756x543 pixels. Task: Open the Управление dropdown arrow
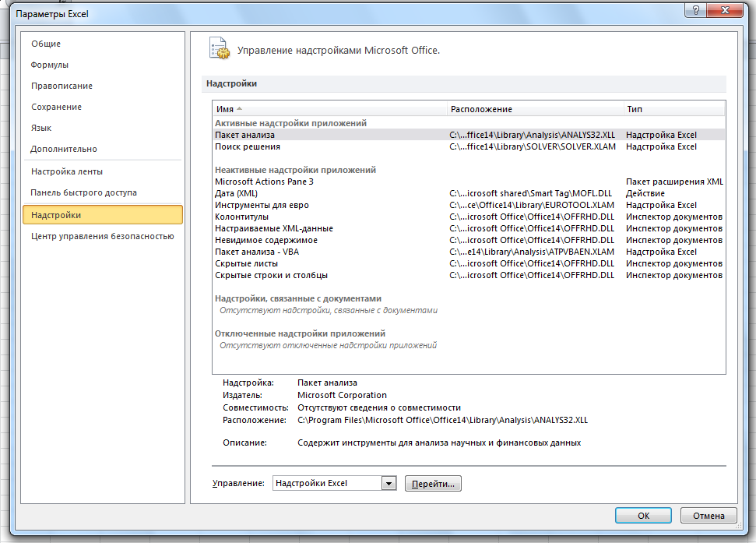click(x=389, y=483)
